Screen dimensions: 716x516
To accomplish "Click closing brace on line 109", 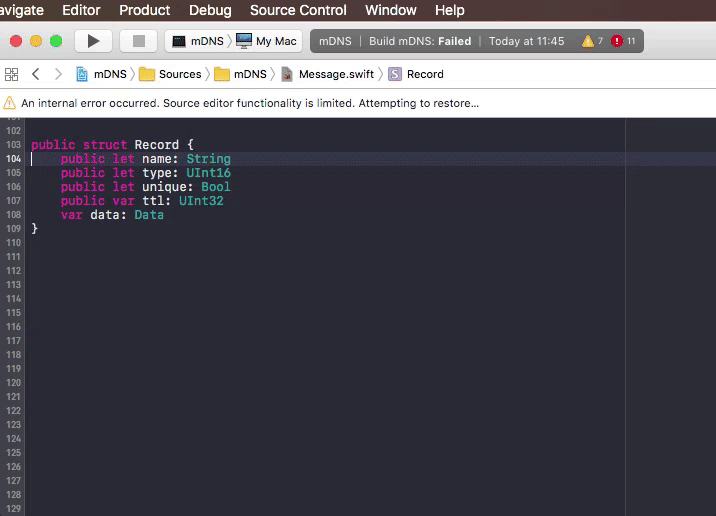I will point(35,229).
